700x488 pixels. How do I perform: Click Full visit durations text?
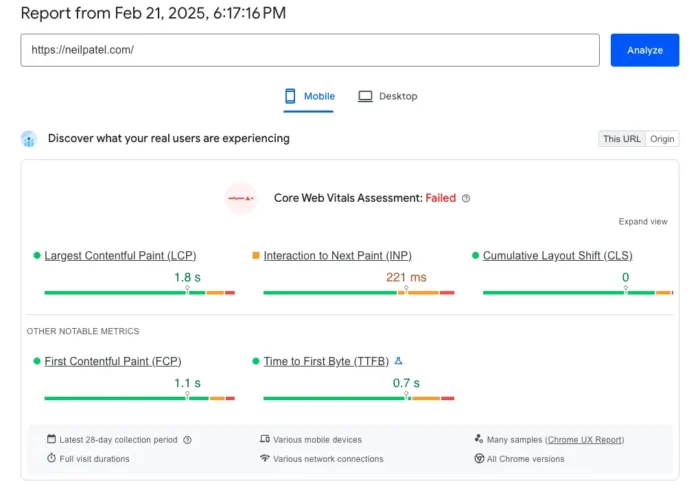[95, 459]
